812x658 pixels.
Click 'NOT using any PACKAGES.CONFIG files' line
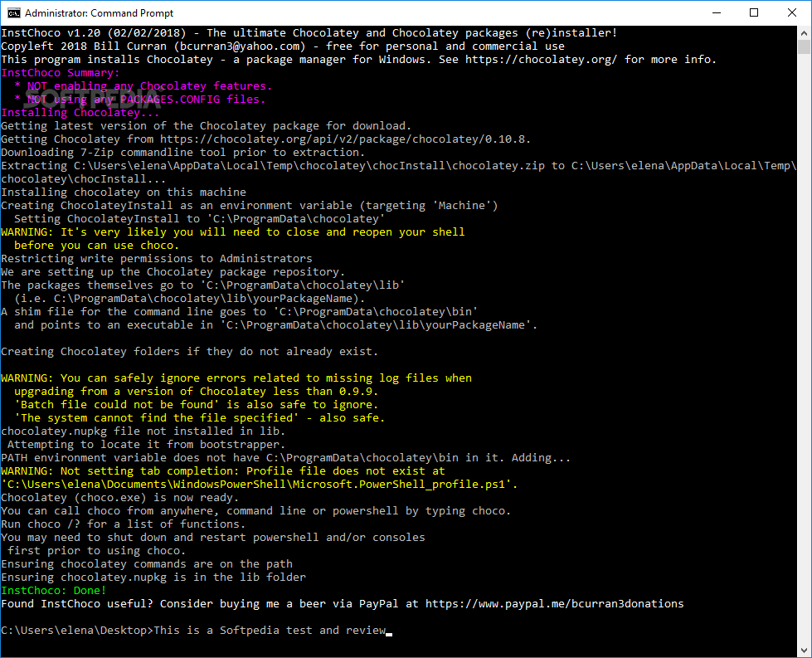140,100
